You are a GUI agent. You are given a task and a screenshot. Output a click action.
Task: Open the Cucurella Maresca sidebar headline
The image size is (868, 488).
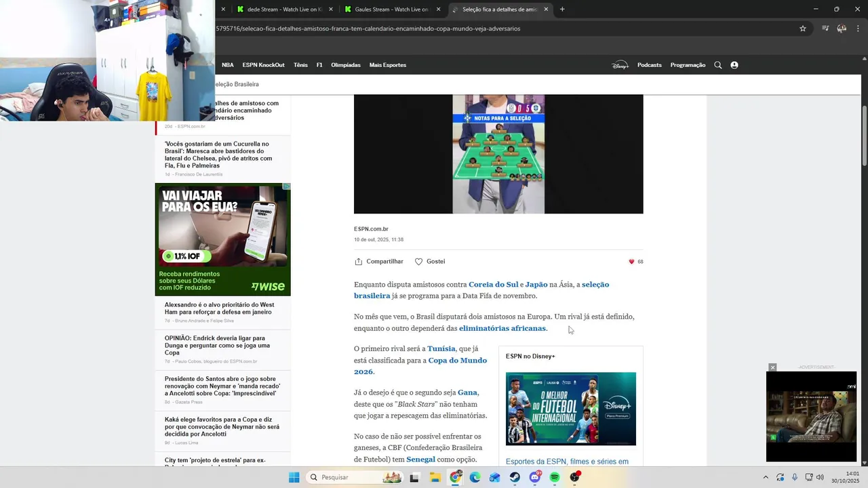point(218,155)
